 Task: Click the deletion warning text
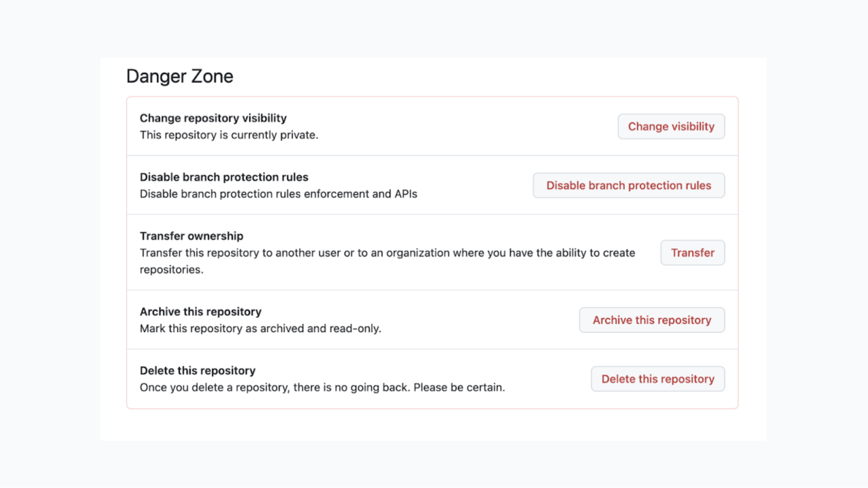322,387
